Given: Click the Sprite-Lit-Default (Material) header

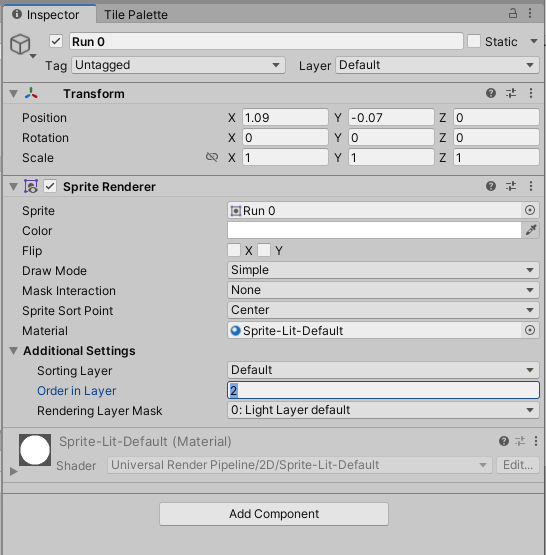Looking at the screenshot, I should 145,442.
